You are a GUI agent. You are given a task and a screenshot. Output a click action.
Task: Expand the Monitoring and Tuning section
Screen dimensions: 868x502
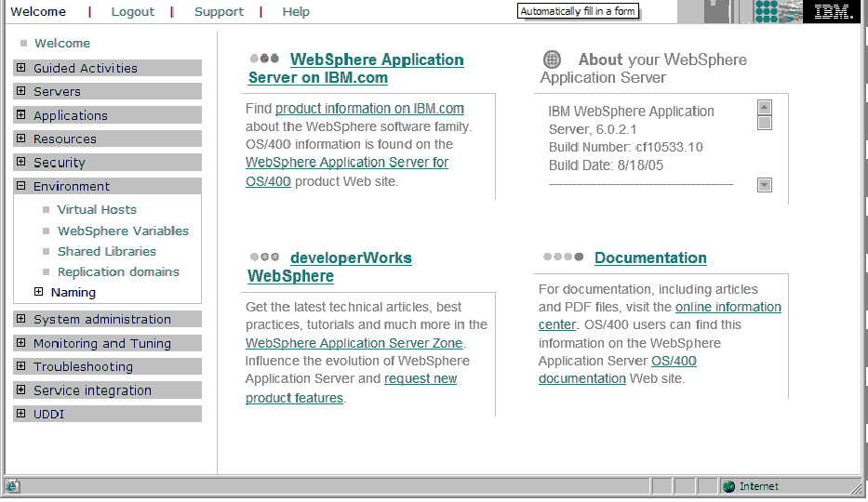pyautogui.click(x=21, y=343)
